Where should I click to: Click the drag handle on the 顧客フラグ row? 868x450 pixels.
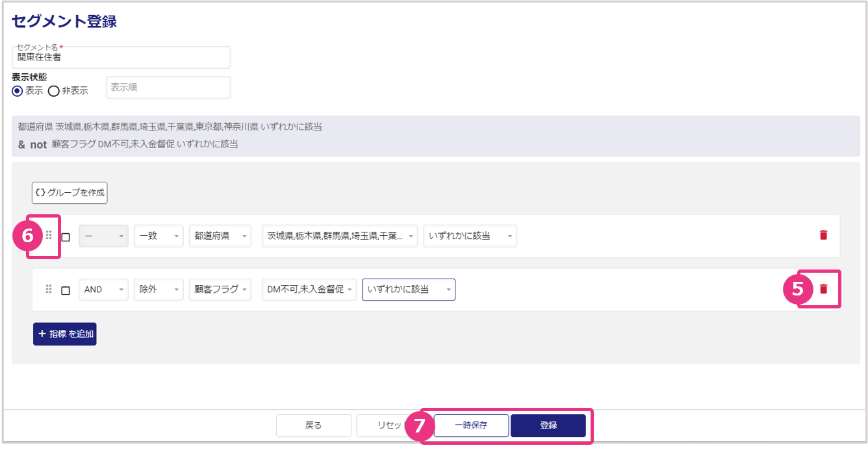click(49, 289)
